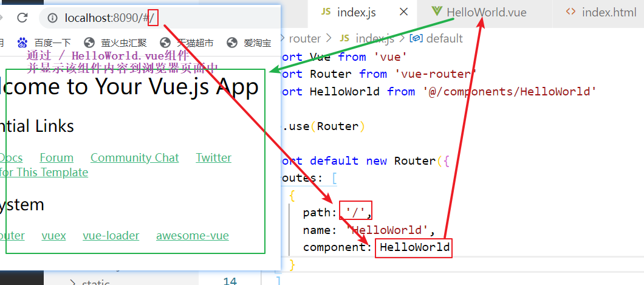Open the Community Chat link
The image size is (644, 285).
pos(134,157)
